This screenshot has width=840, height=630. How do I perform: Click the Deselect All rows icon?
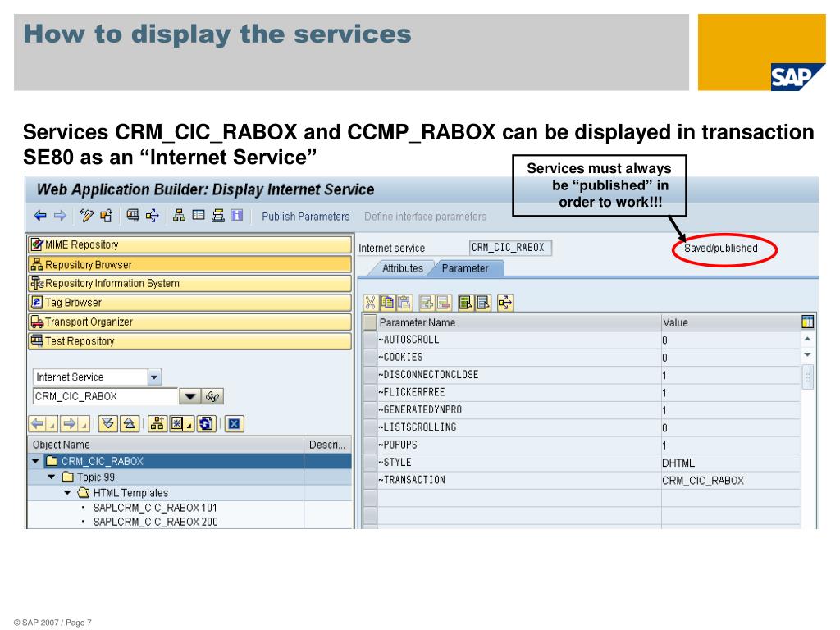click(x=483, y=304)
